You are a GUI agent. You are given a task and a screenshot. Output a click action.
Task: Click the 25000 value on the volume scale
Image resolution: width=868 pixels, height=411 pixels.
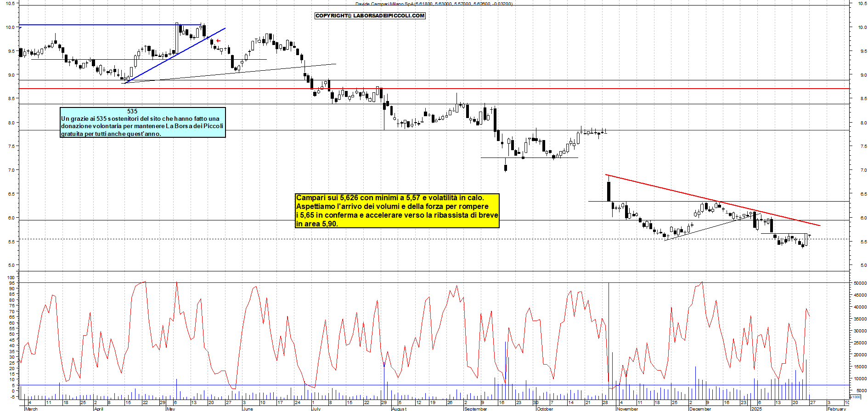click(x=860, y=343)
